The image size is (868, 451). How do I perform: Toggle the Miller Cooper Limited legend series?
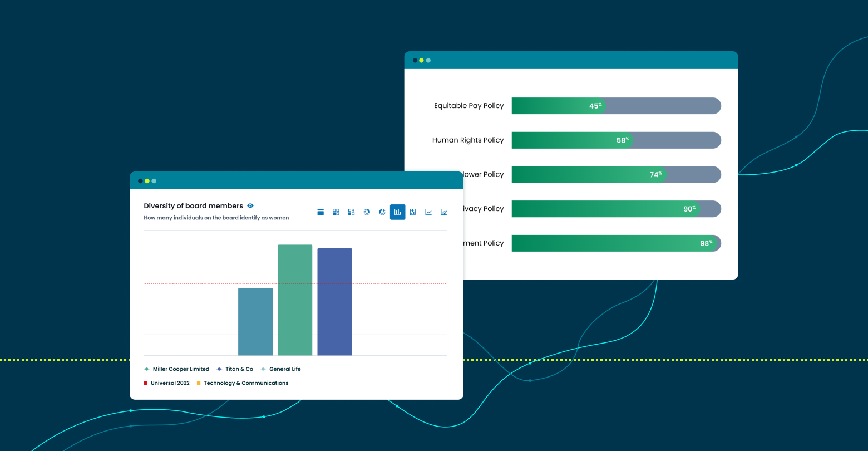[x=177, y=369]
